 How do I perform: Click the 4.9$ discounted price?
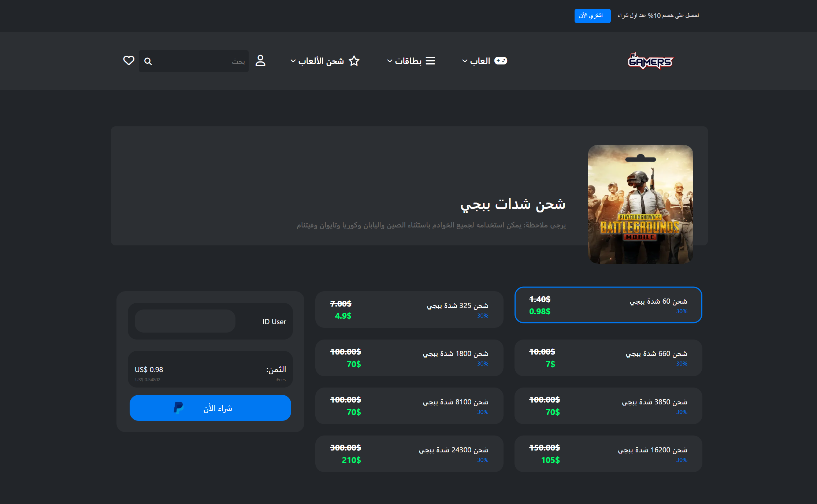click(x=343, y=316)
